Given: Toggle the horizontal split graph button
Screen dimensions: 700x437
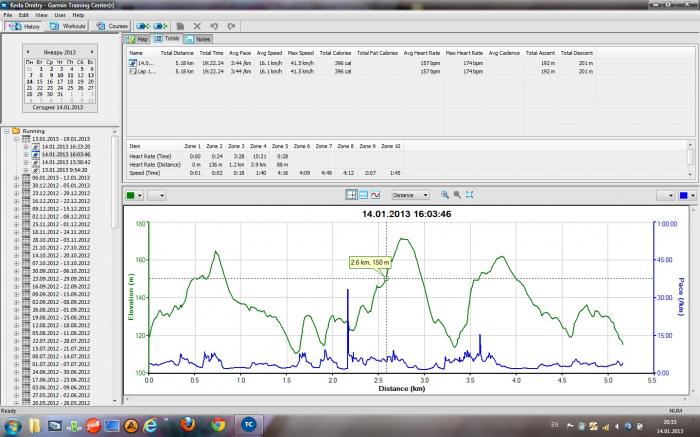Looking at the screenshot, I should click(363, 195).
